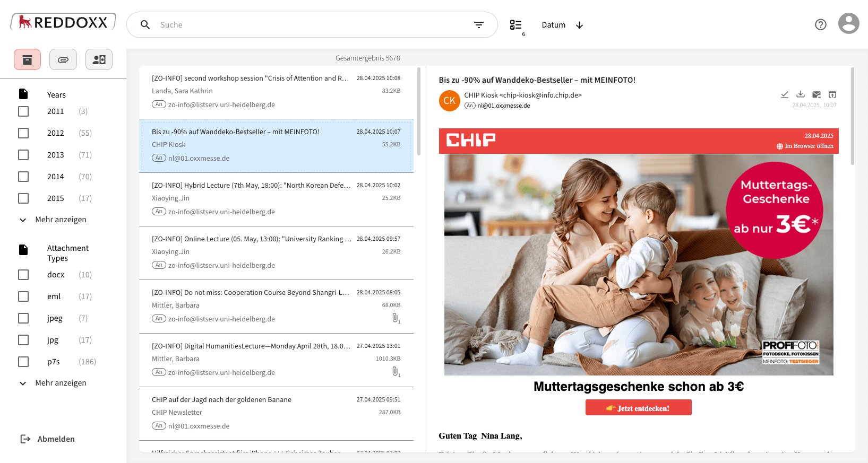
Task: Open the user account avatar
Action: point(849,23)
